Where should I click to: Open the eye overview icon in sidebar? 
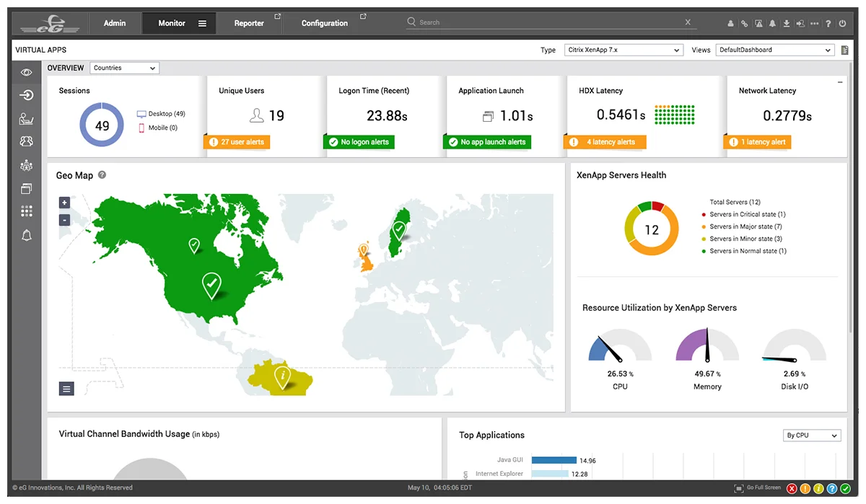(x=27, y=72)
